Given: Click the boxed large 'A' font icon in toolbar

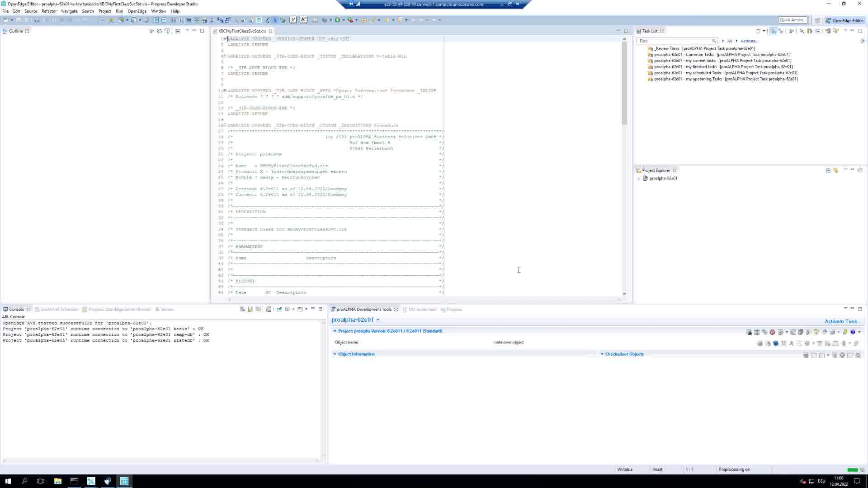Looking at the screenshot, I should click(303, 19).
